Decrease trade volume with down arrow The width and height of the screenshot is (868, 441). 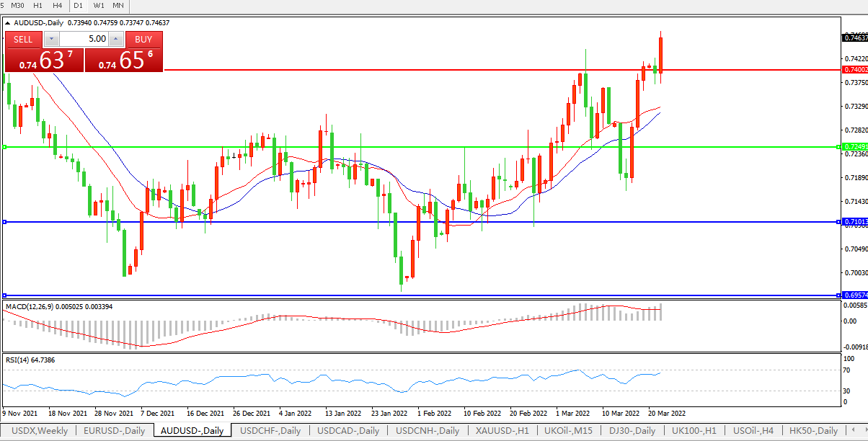coord(52,39)
